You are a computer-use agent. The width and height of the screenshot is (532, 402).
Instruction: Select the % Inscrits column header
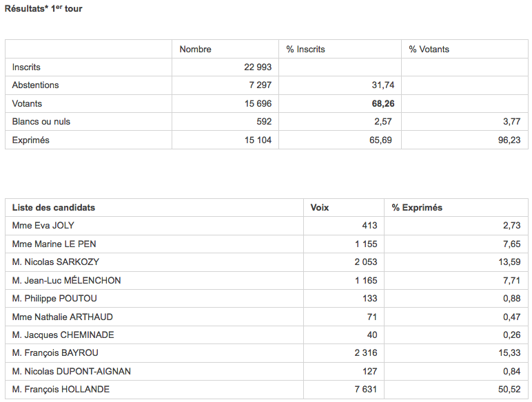click(305, 49)
